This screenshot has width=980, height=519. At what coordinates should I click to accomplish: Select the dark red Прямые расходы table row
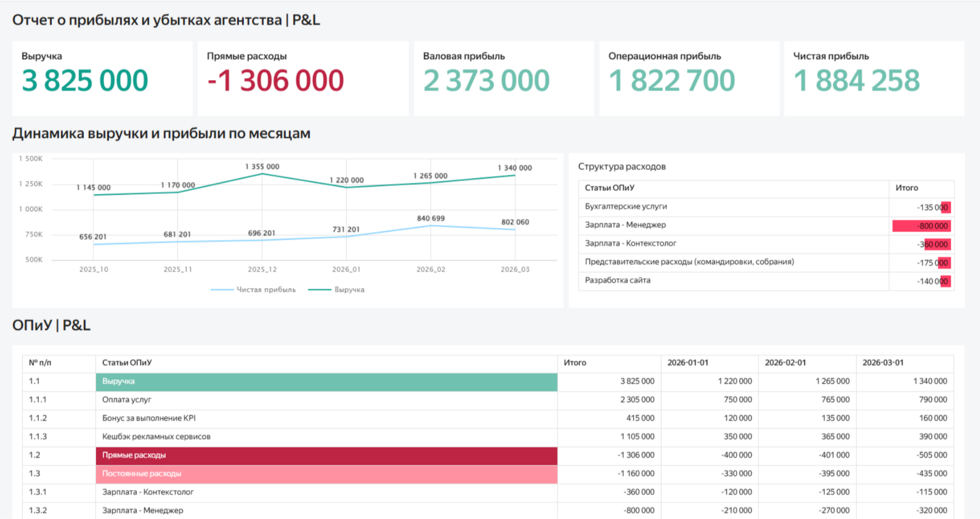click(326, 456)
